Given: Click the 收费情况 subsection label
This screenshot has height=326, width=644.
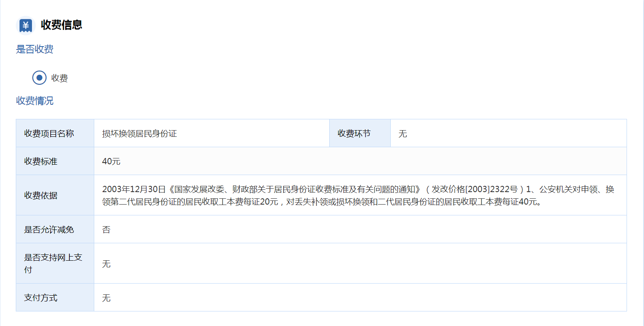Looking at the screenshot, I should (34, 101).
